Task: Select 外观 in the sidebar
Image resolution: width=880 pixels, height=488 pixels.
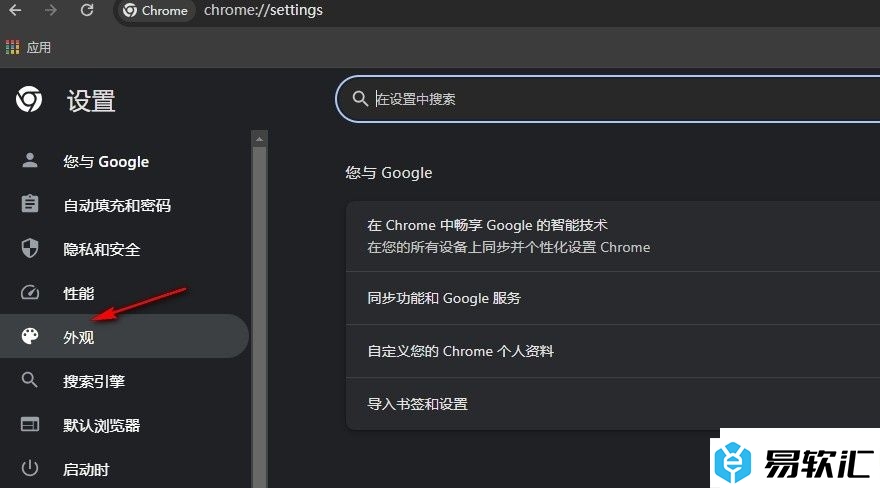Action: click(124, 337)
